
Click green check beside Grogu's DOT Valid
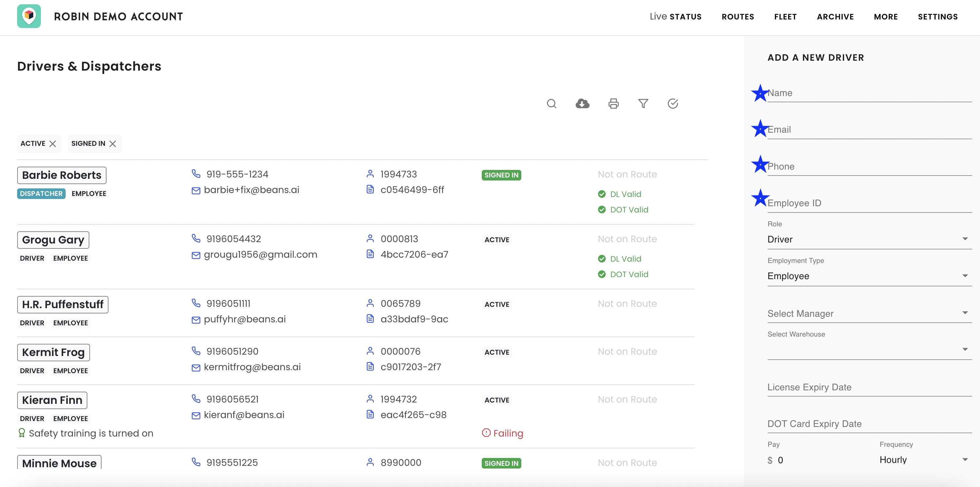[601, 274]
